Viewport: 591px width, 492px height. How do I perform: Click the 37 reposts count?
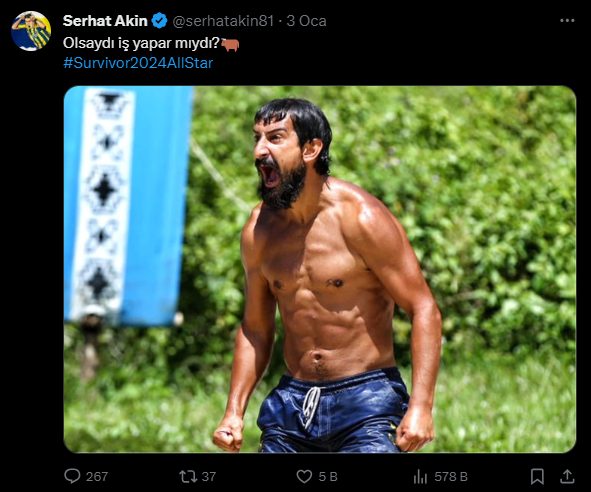209,477
